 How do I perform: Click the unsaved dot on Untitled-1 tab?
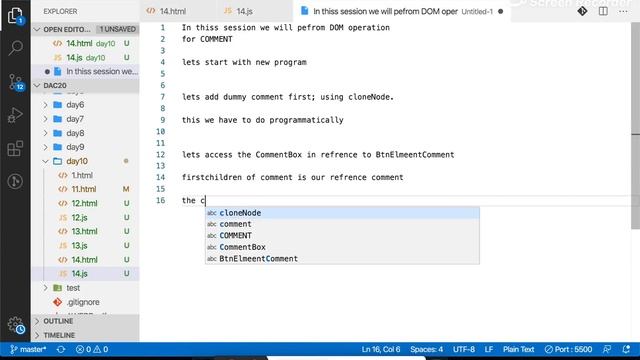[x=500, y=11]
